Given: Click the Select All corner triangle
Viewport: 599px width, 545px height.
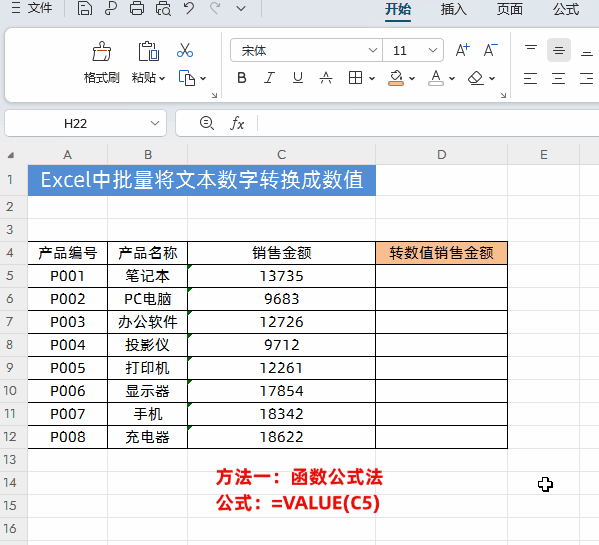Looking at the screenshot, I should point(11,155).
